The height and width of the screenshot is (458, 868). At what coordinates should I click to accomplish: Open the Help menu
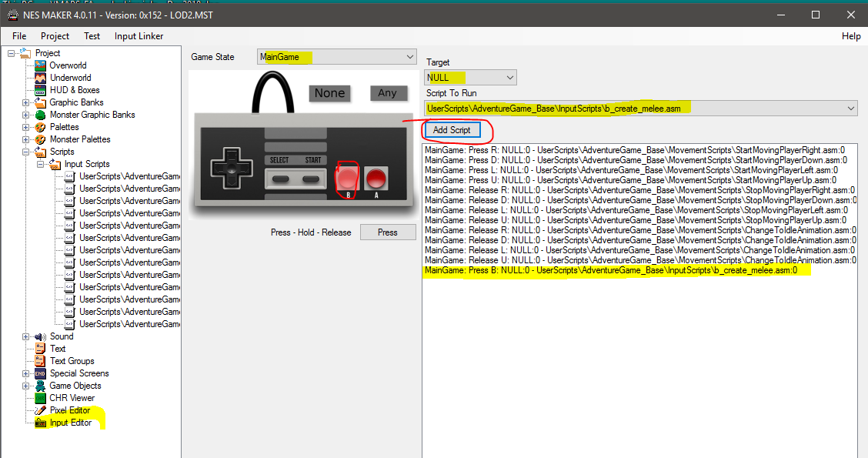851,36
